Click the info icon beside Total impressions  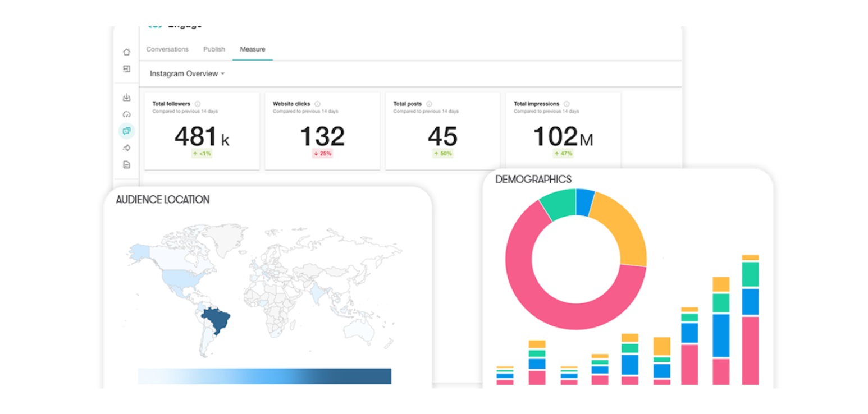pyautogui.click(x=567, y=103)
